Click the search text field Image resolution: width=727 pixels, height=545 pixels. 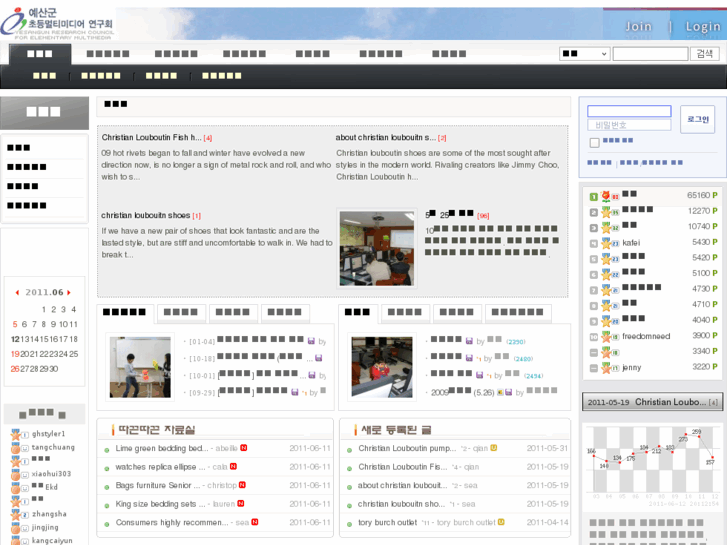click(x=650, y=54)
